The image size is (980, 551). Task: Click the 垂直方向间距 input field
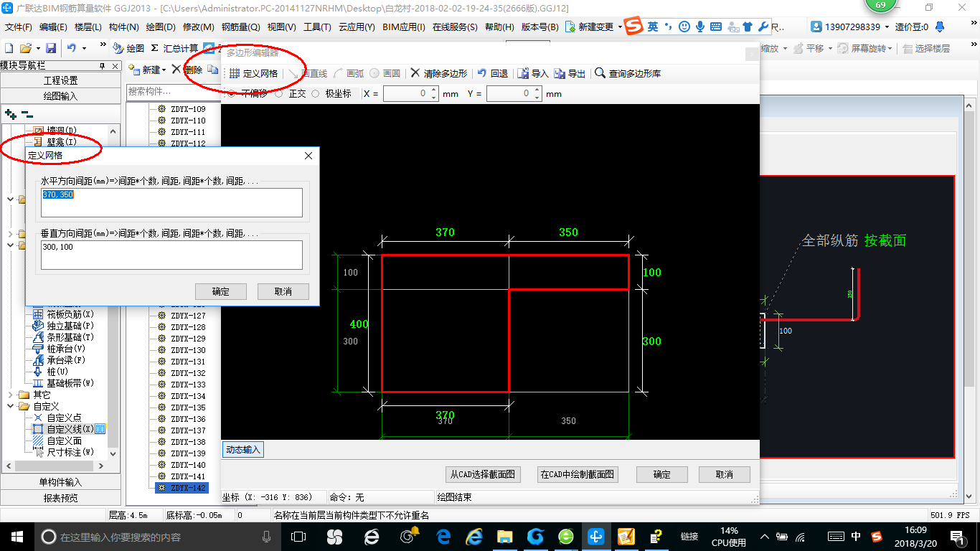(x=171, y=255)
